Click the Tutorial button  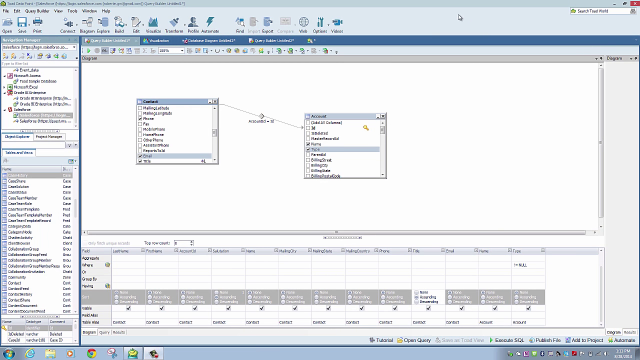[381, 340]
